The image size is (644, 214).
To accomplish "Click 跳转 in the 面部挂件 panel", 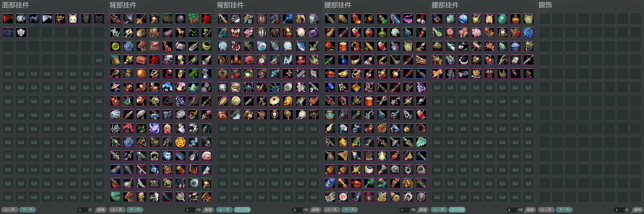I will [x=101, y=210].
